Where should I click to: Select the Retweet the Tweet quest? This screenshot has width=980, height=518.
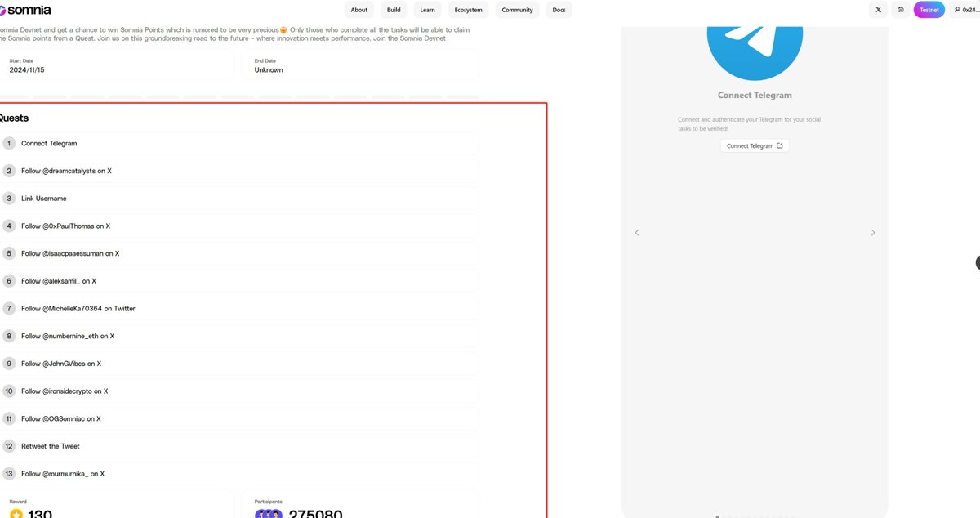[x=239, y=446]
